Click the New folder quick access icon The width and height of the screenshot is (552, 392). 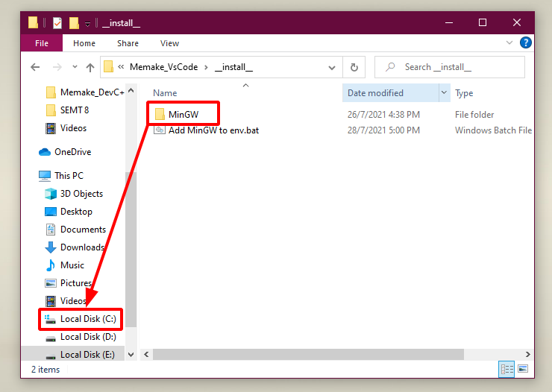[74, 23]
